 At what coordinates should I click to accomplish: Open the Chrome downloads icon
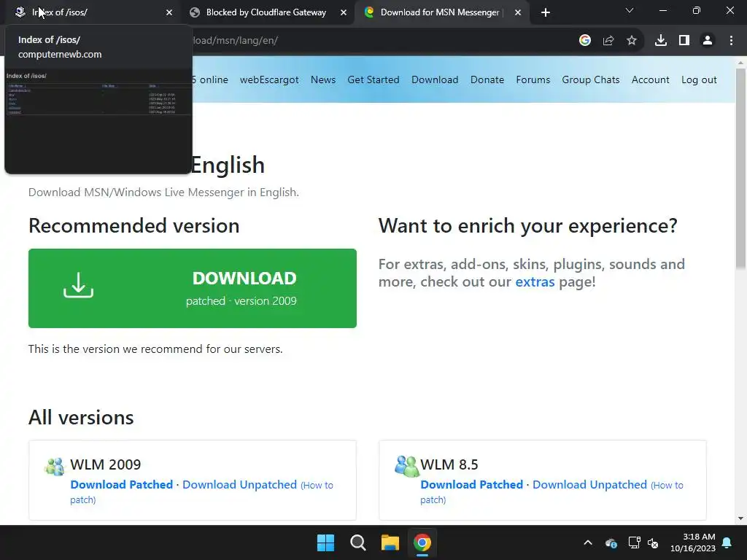point(661,41)
